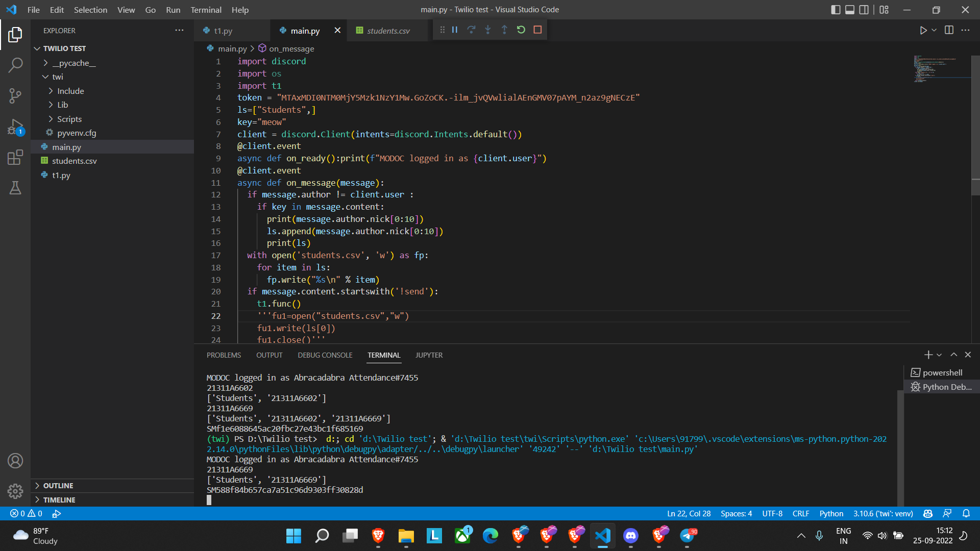The height and width of the screenshot is (551, 980).
Task: Switch to the DEBUG CONSOLE tab
Action: 325,355
